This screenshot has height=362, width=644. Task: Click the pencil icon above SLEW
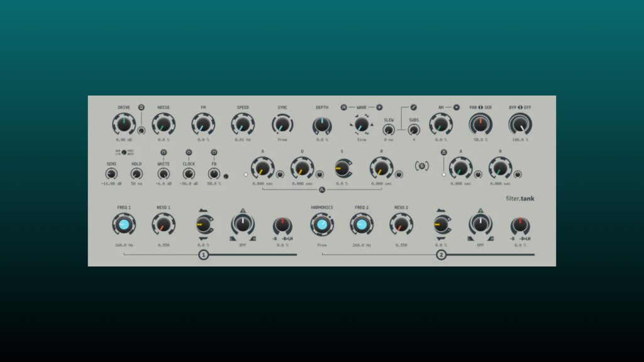414,107
